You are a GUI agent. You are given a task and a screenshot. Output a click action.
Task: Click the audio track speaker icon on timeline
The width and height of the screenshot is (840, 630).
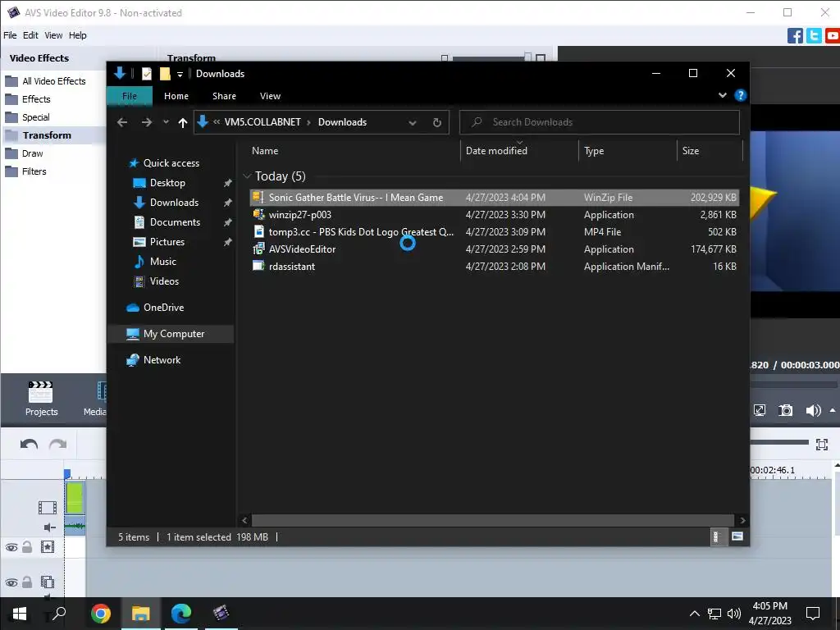tap(49, 527)
